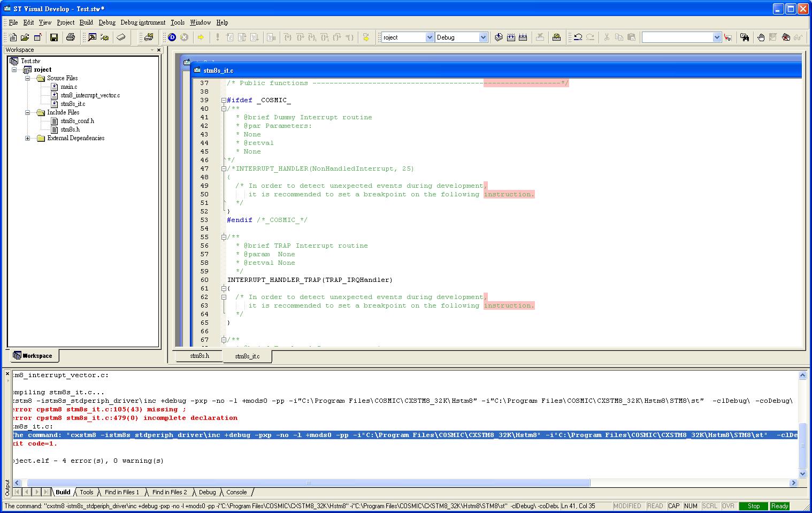Collapse the code fold at line 47

pyautogui.click(x=224, y=169)
